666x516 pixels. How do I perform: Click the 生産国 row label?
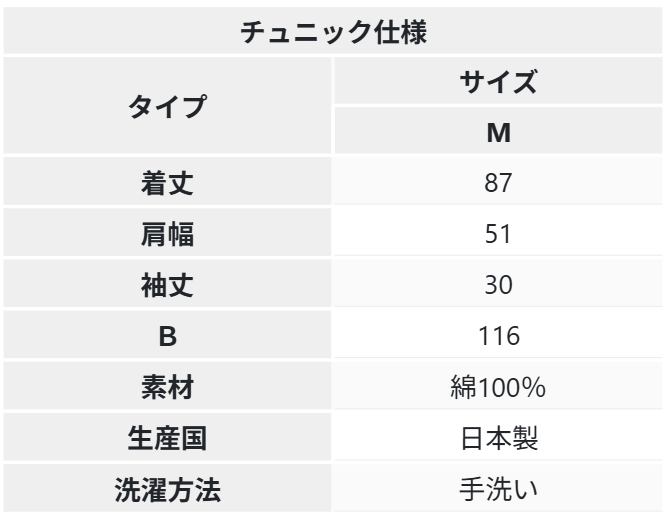tap(168, 439)
